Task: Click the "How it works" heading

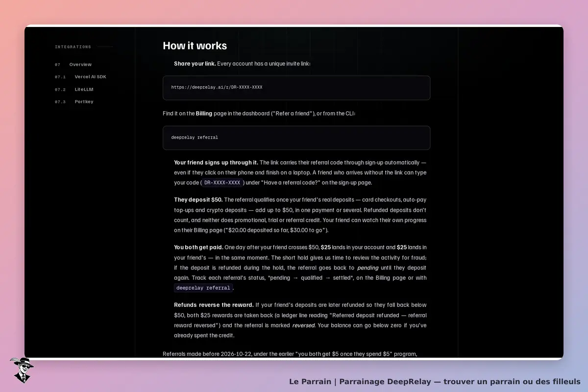Action: click(x=195, y=46)
